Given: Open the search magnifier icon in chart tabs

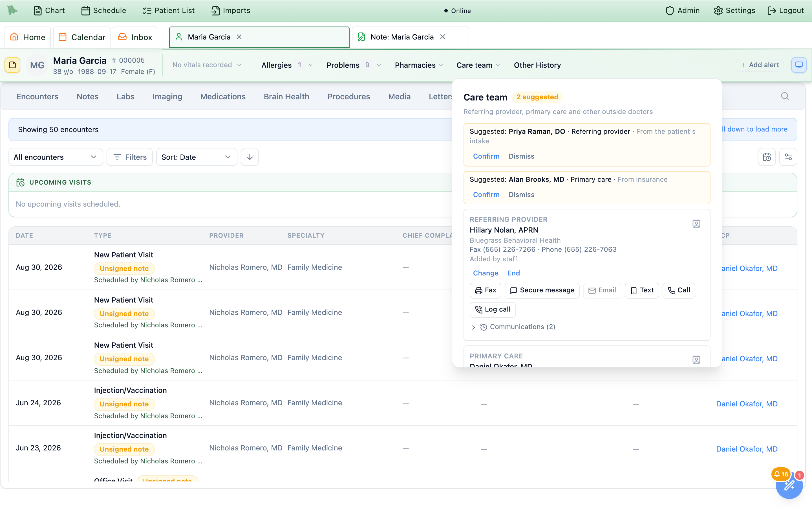Looking at the screenshot, I should pos(785,97).
